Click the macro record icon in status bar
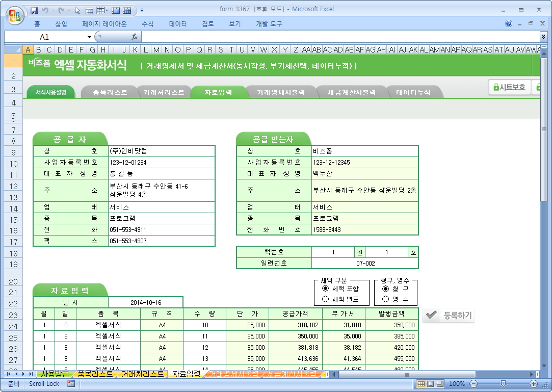 71,383
